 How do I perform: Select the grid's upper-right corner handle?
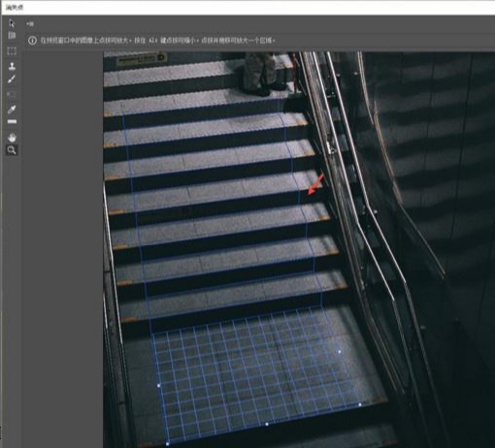tap(340, 351)
